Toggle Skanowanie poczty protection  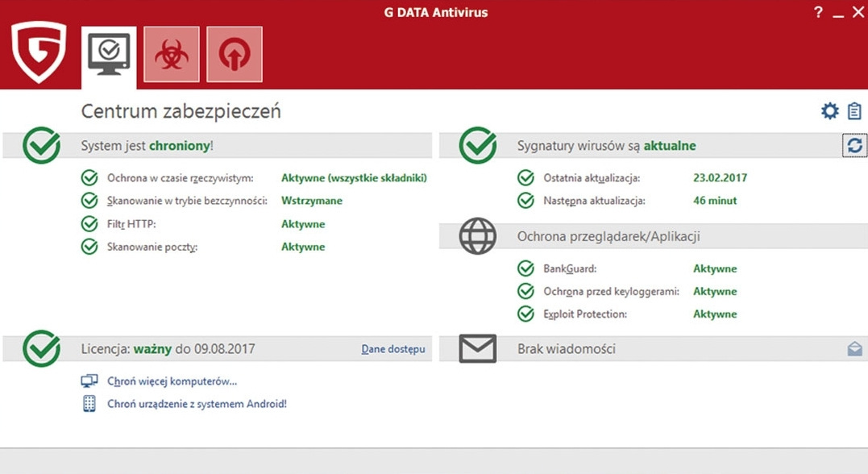(303, 247)
